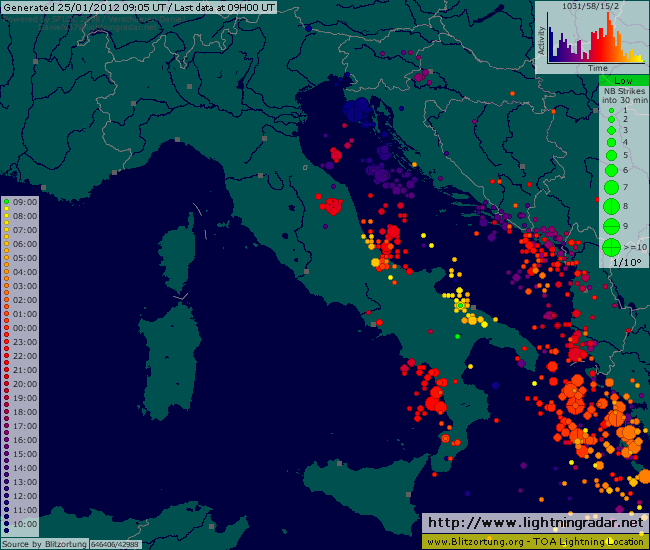Select the 3-strike legend marker
This screenshot has width=650, height=550.
(x=611, y=131)
